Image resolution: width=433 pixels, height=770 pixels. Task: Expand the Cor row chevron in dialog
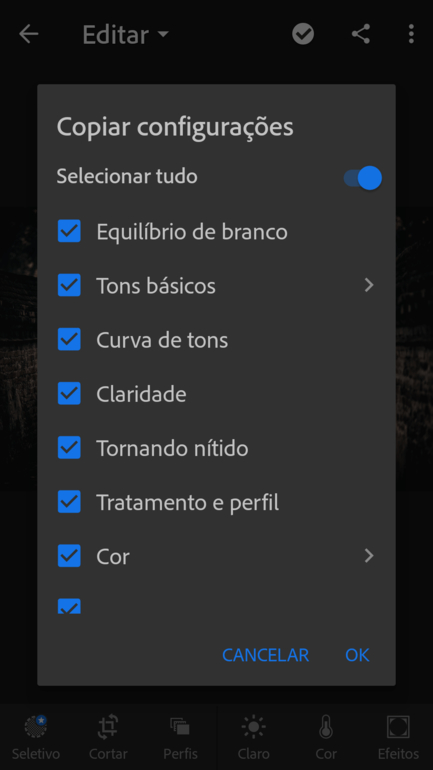tap(369, 555)
